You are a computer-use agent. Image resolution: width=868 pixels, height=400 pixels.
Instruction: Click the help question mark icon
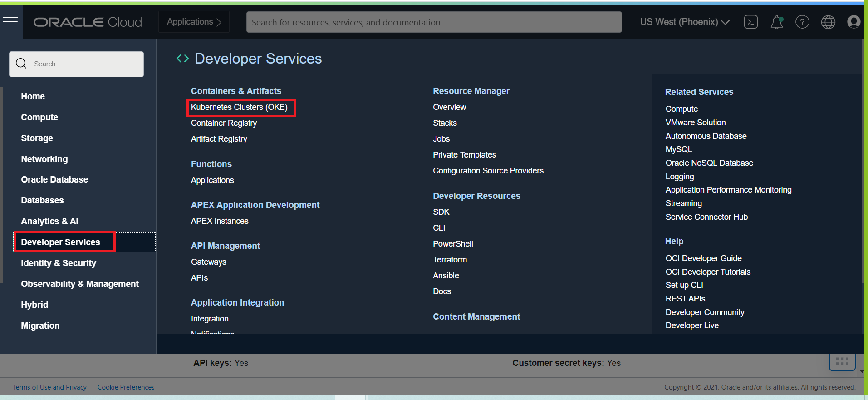coord(802,22)
